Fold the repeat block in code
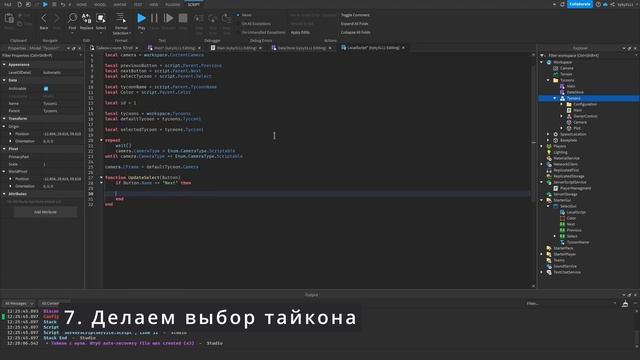The image size is (640, 360). (101, 140)
